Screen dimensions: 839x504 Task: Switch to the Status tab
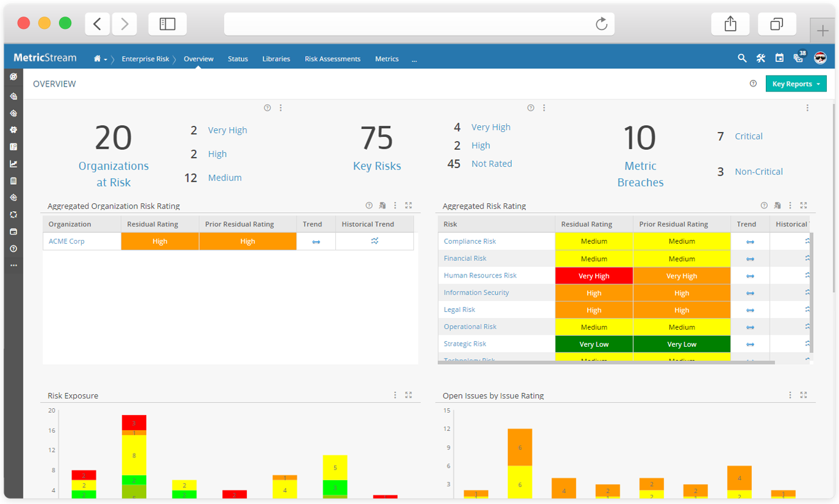(x=238, y=58)
